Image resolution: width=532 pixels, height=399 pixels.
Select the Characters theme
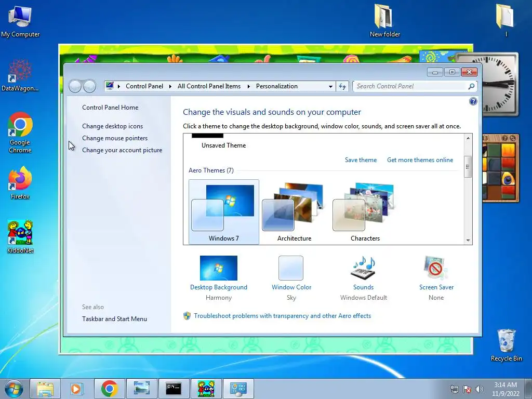[x=365, y=212]
